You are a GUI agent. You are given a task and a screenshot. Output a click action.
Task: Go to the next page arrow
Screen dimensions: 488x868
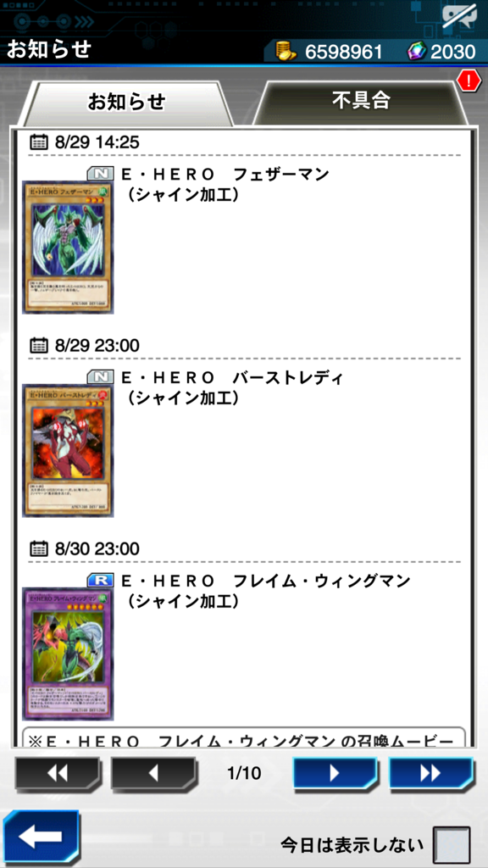335,773
